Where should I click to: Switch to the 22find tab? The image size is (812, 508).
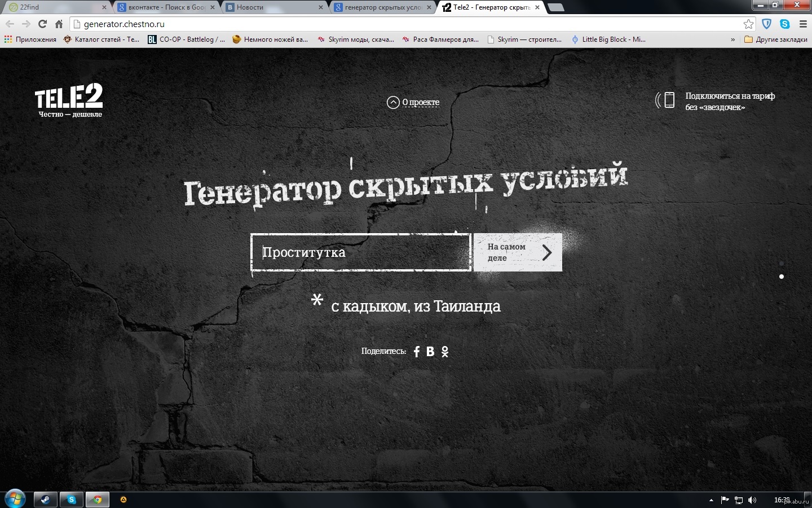click(55, 7)
